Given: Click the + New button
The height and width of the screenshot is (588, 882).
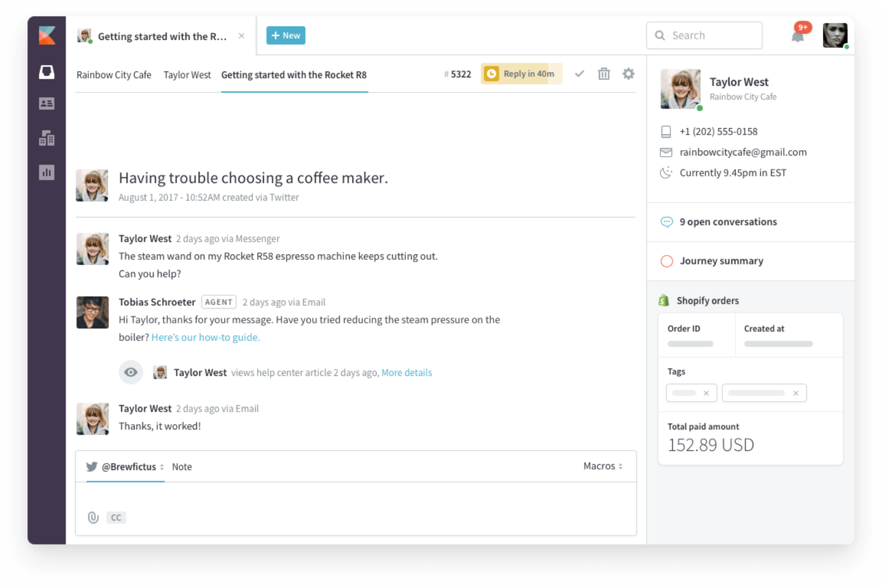Looking at the screenshot, I should pyautogui.click(x=286, y=36).
